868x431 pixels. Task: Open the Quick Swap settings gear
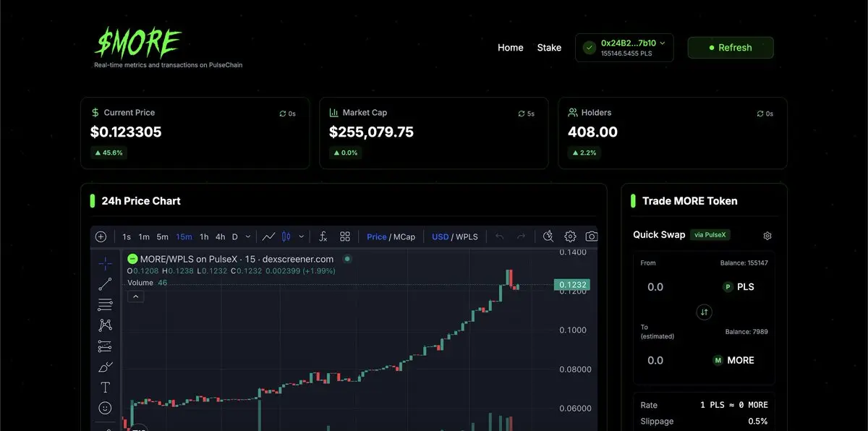click(767, 236)
